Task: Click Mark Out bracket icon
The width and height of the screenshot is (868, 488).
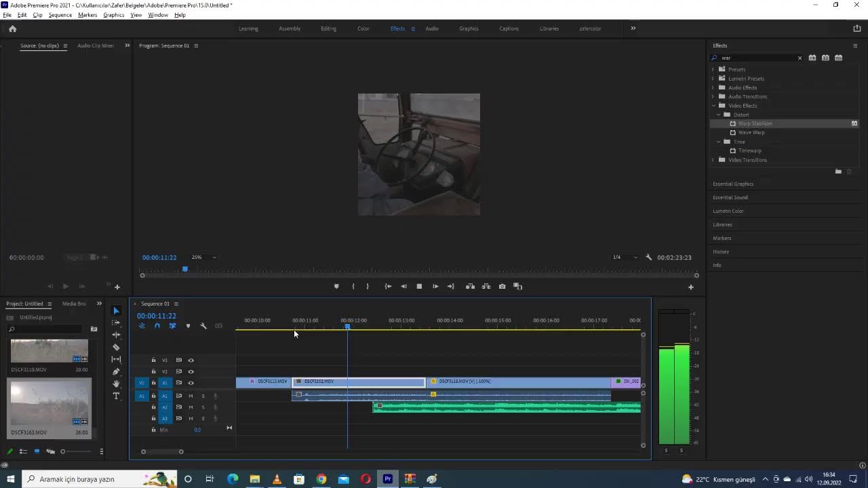Action: 368,286
